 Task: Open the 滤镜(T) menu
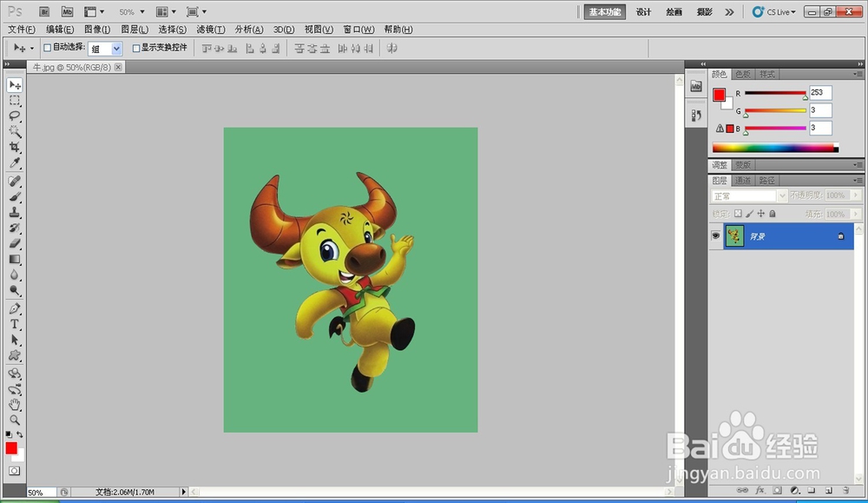211,30
